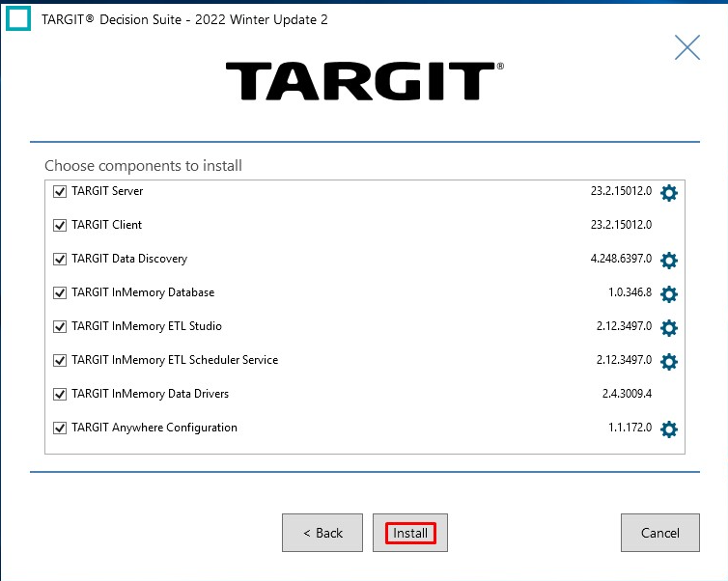Disable the TARGIT Anywhere Configuration checkbox
This screenshot has width=728, height=581.
60,428
